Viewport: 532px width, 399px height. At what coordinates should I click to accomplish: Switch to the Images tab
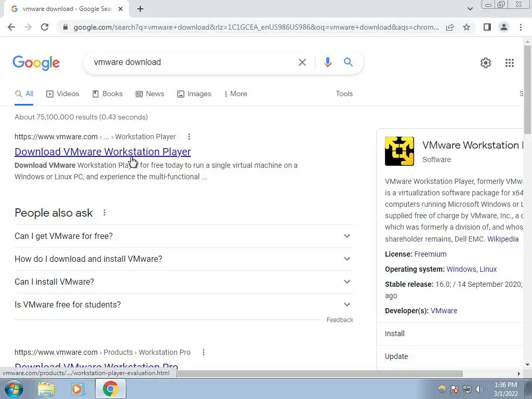[194, 94]
